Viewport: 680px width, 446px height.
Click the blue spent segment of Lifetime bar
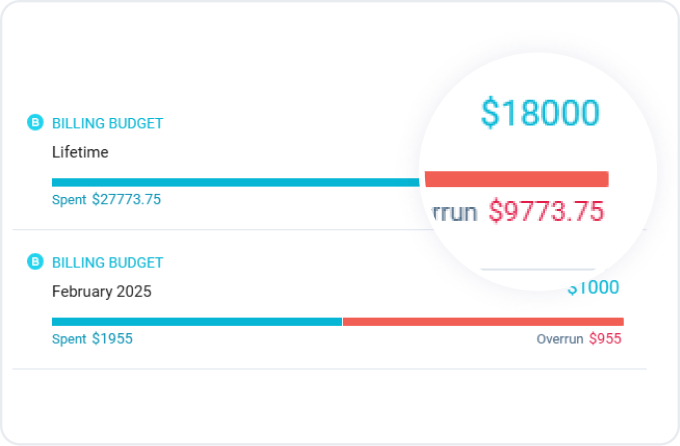point(235,182)
